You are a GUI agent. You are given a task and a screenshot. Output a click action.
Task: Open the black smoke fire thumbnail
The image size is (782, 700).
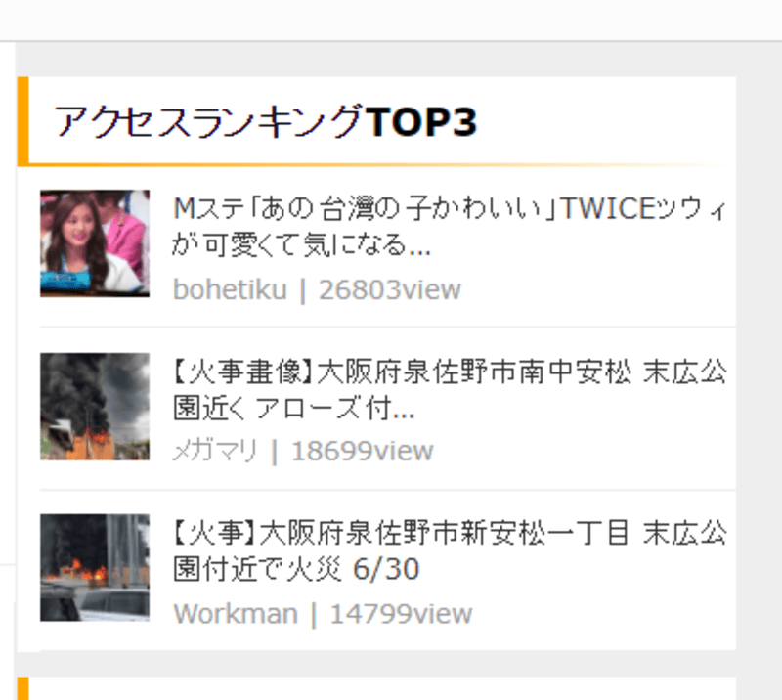95,406
